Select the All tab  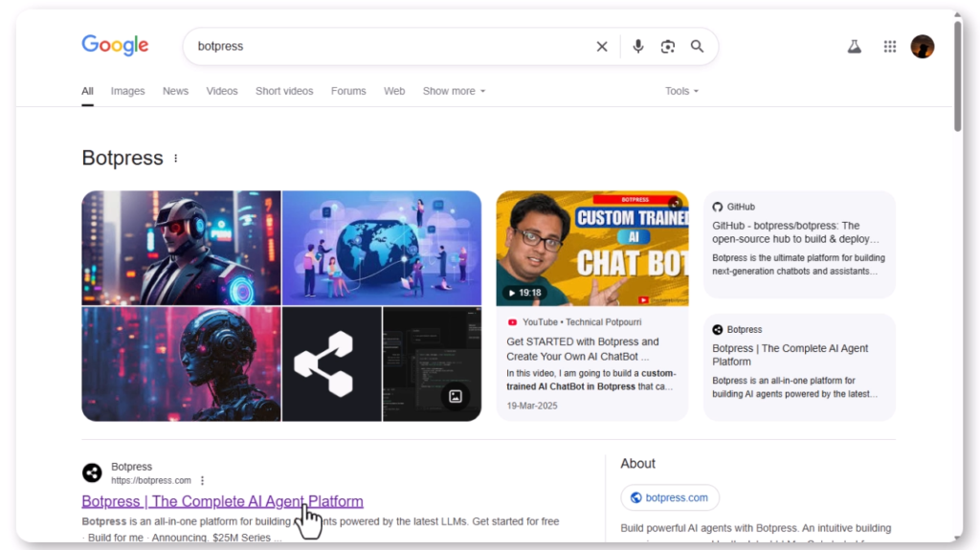pos(87,91)
